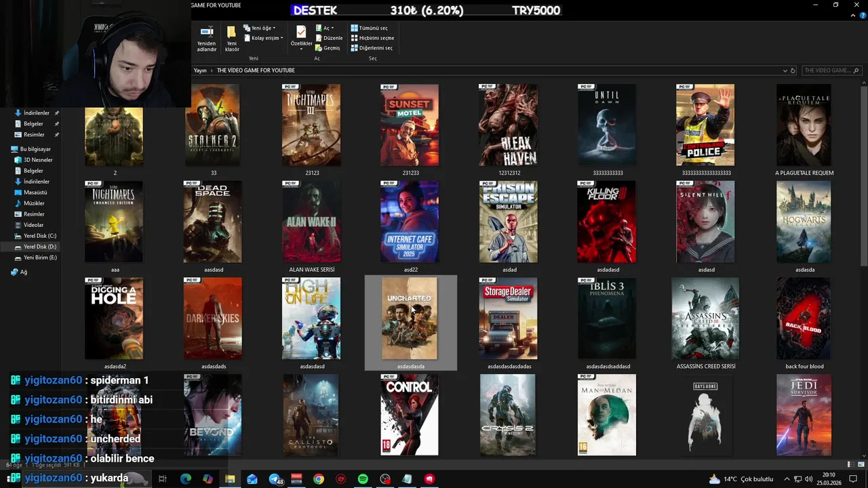Select the Alan Wake II cover thumbnail

pyautogui.click(x=311, y=222)
